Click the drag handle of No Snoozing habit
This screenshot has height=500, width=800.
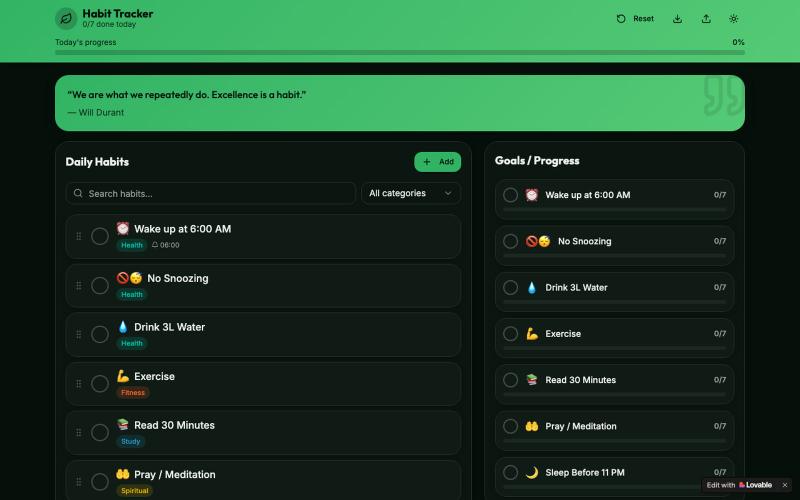(79, 286)
